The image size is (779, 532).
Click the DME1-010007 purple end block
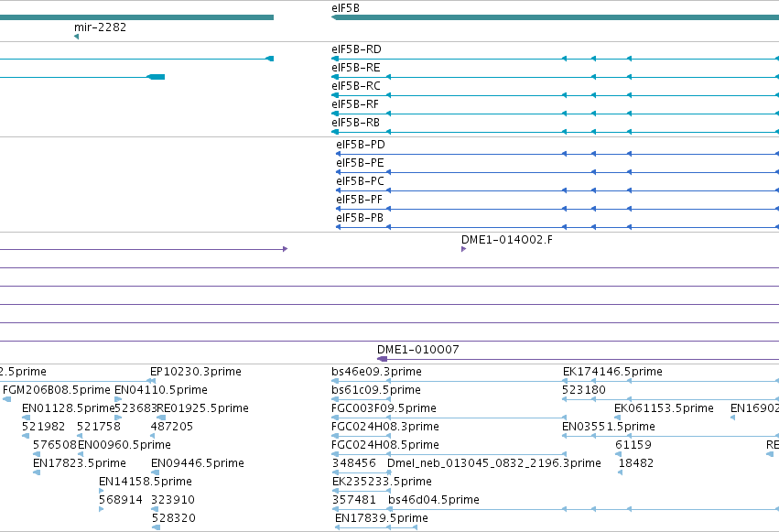pyautogui.click(x=382, y=359)
